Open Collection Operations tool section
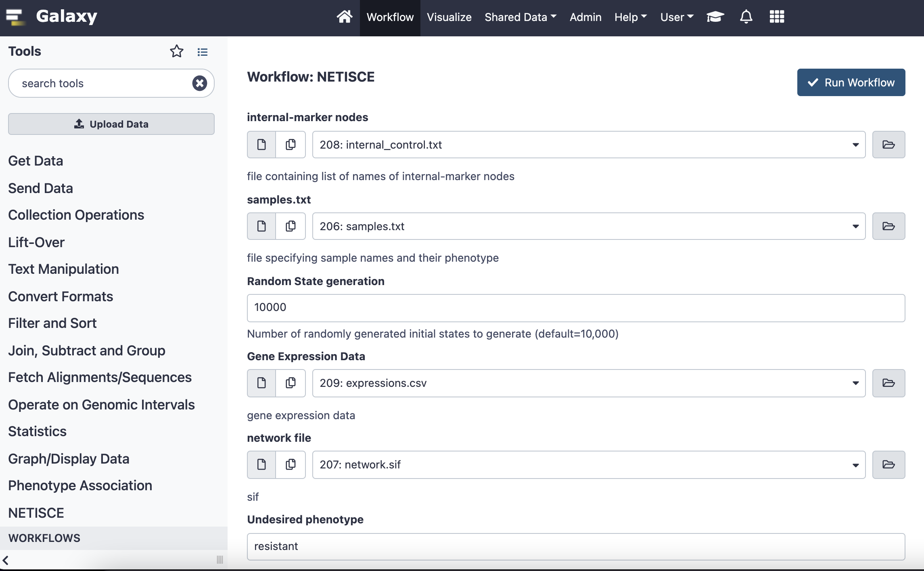This screenshot has width=924, height=571. click(x=76, y=215)
